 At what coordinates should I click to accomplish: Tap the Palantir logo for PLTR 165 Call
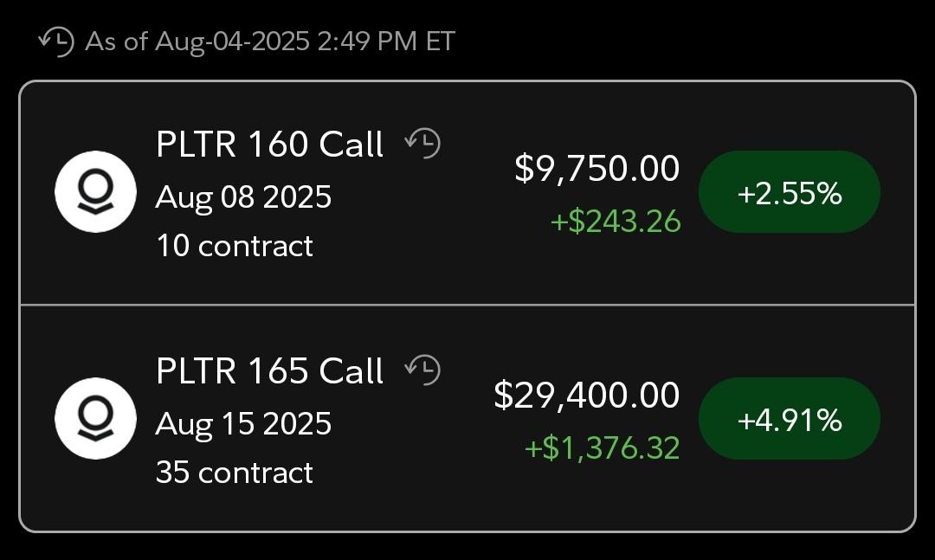pyautogui.click(x=95, y=418)
